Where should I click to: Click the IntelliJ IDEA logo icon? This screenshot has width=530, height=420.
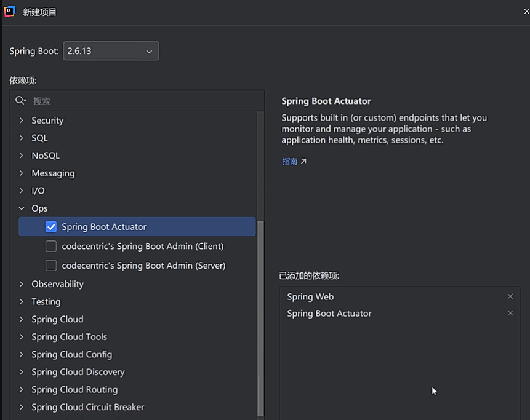(x=9, y=12)
